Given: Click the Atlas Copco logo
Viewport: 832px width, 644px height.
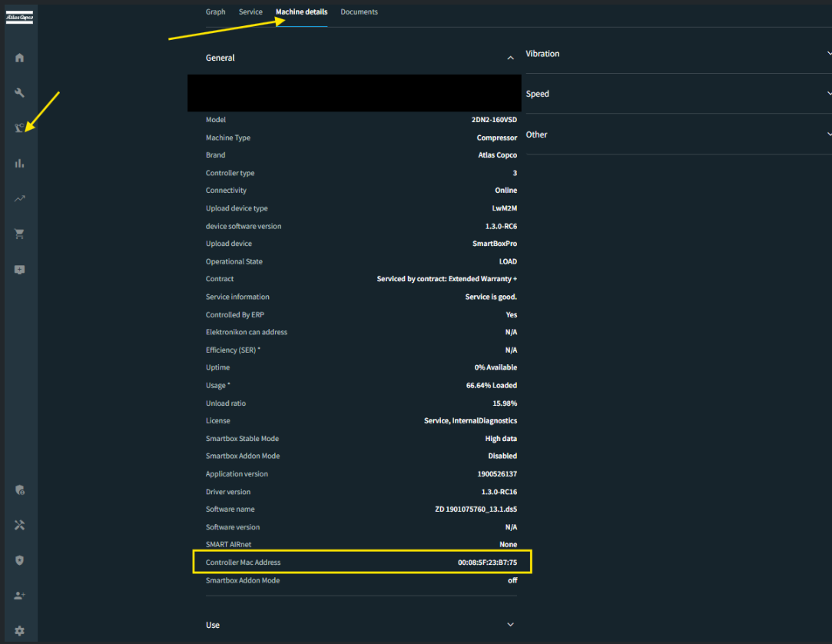Looking at the screenshot, I should 20,17.
